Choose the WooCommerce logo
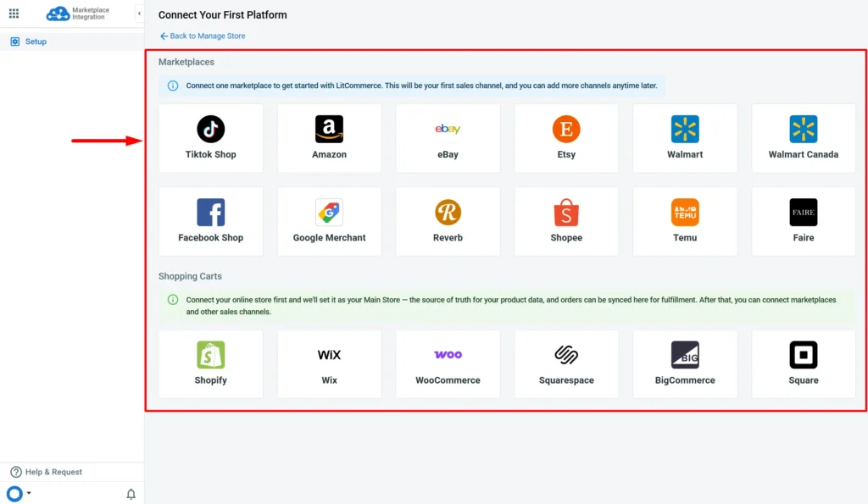 coord(448,355)
